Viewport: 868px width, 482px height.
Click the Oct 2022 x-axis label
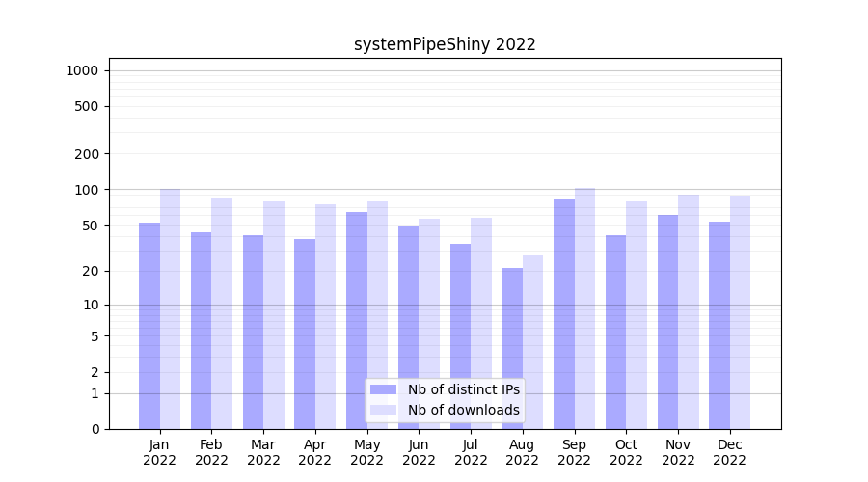[x=626, y=452]
